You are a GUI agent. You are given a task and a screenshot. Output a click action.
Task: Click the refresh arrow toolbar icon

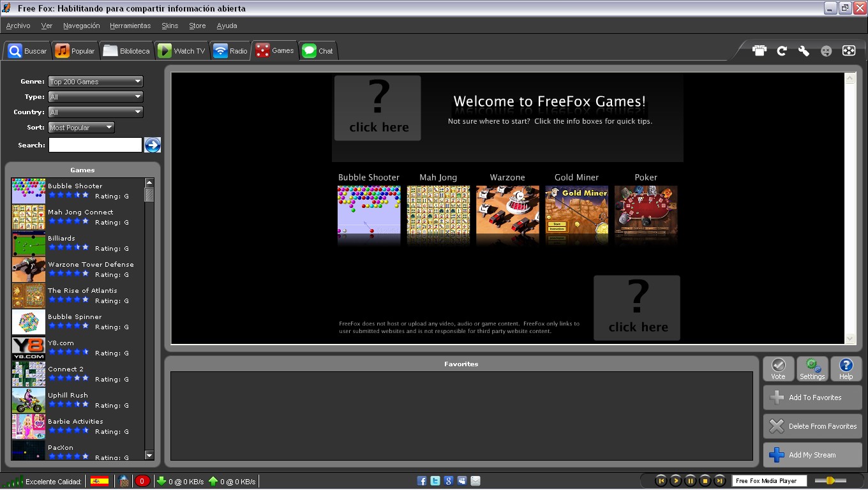(782, 51)
